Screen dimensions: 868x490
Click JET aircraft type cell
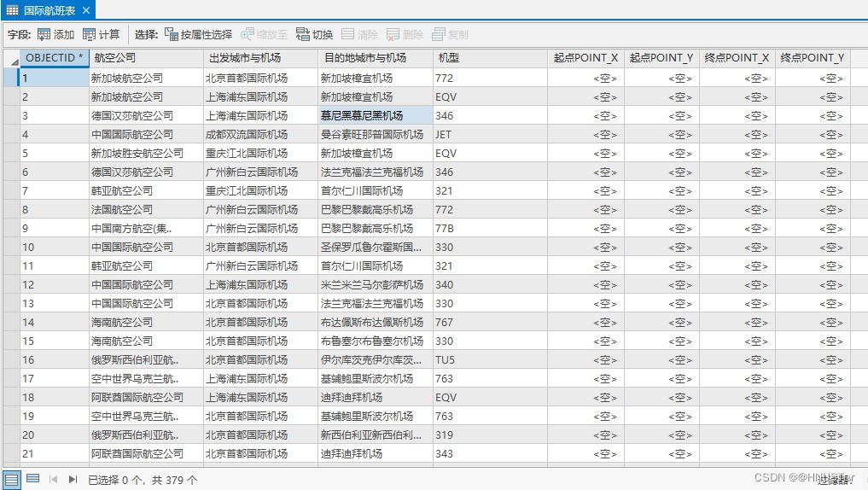(490, 135)
